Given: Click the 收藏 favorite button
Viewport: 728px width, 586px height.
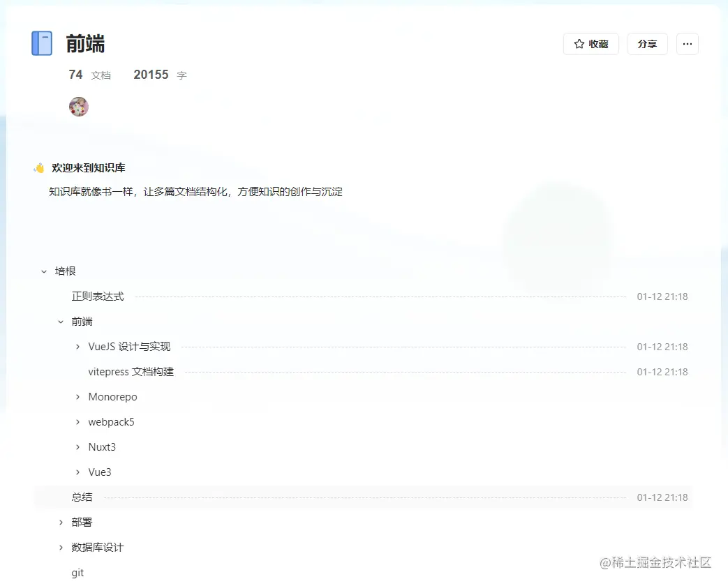Looking at the screenshot, I should (x=591, y=43).
